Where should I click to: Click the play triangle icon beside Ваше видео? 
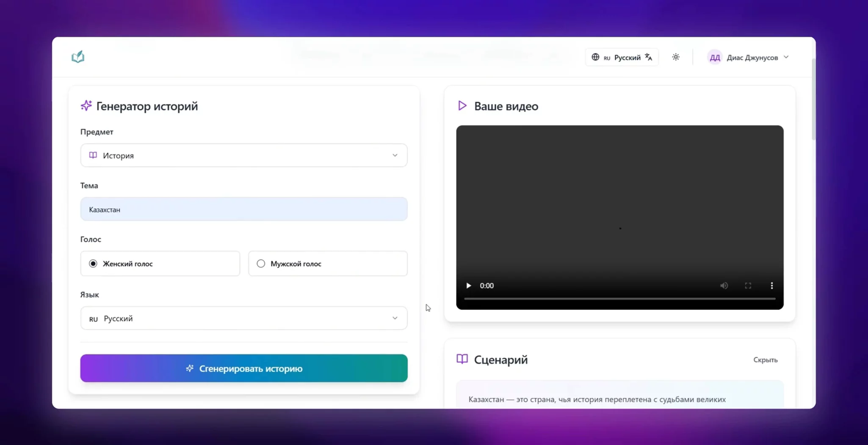point(462,106)
